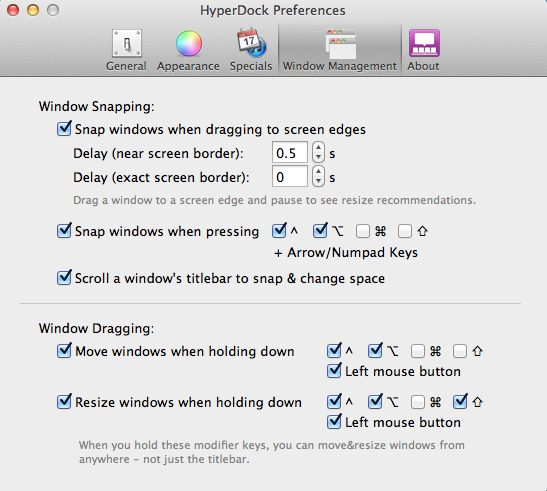Click the 'Window Dragging:' heading
547x491 pixels.
click(x=97, y=328)
